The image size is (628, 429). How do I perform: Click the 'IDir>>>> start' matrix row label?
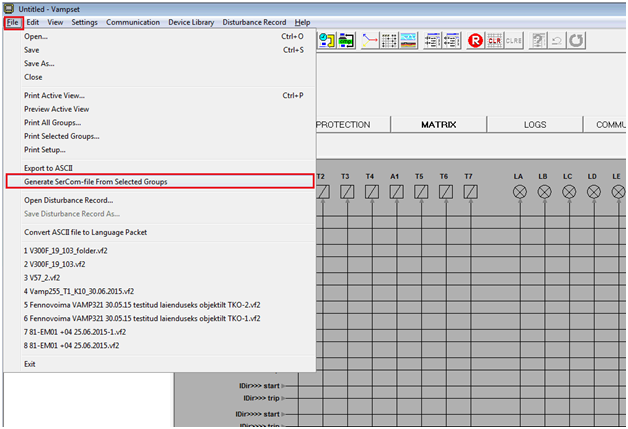257,415
